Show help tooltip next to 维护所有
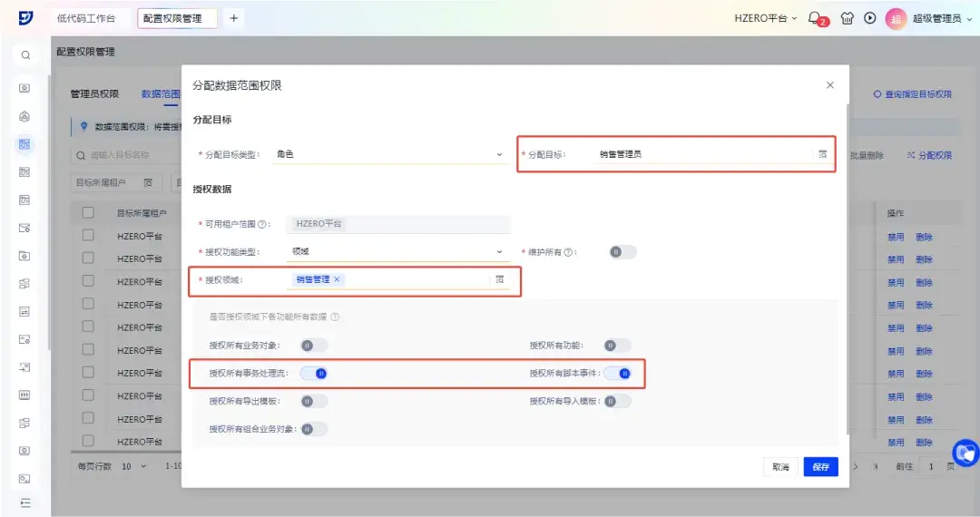 click(568, 252)
